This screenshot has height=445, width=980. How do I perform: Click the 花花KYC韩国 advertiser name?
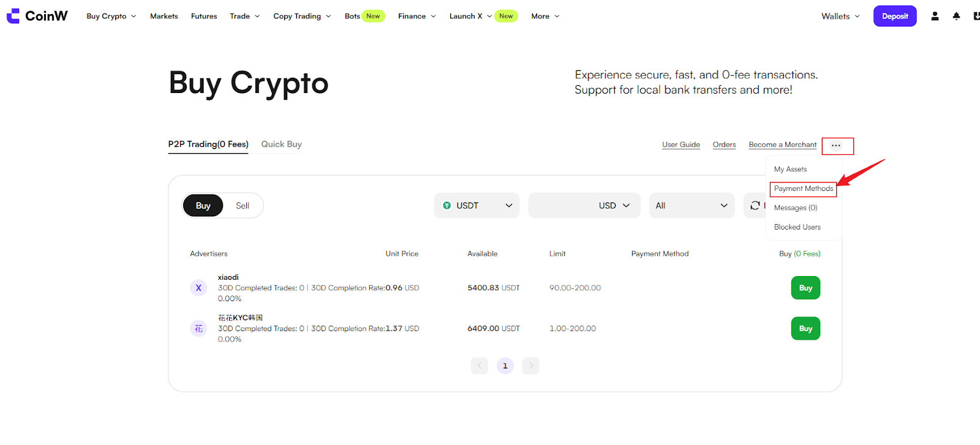click(240, 318)
